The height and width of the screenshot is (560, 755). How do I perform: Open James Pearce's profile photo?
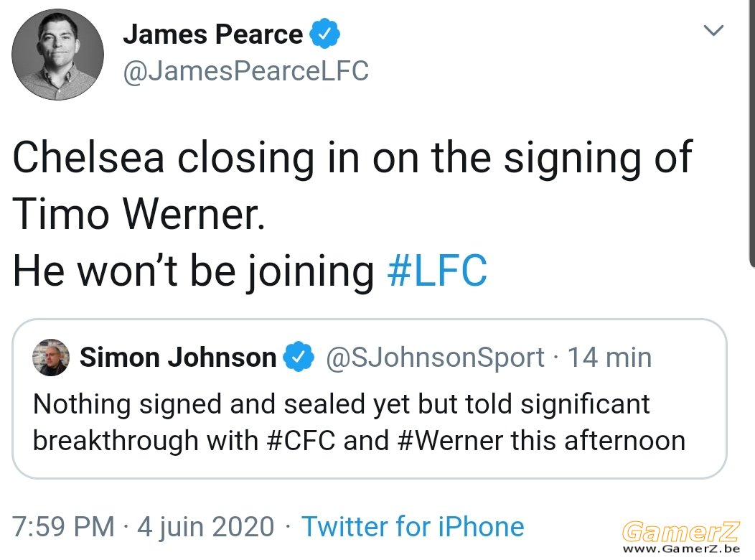click(x=58, y=55)
